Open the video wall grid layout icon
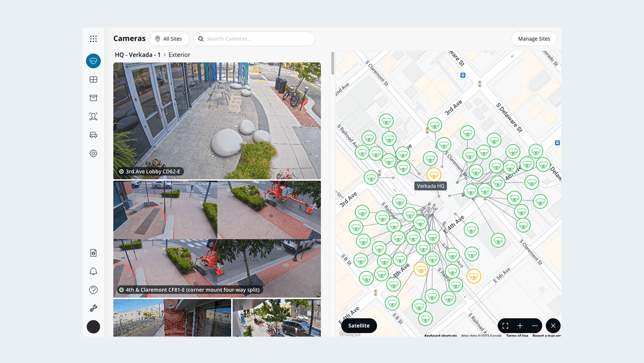 (93, 79)
